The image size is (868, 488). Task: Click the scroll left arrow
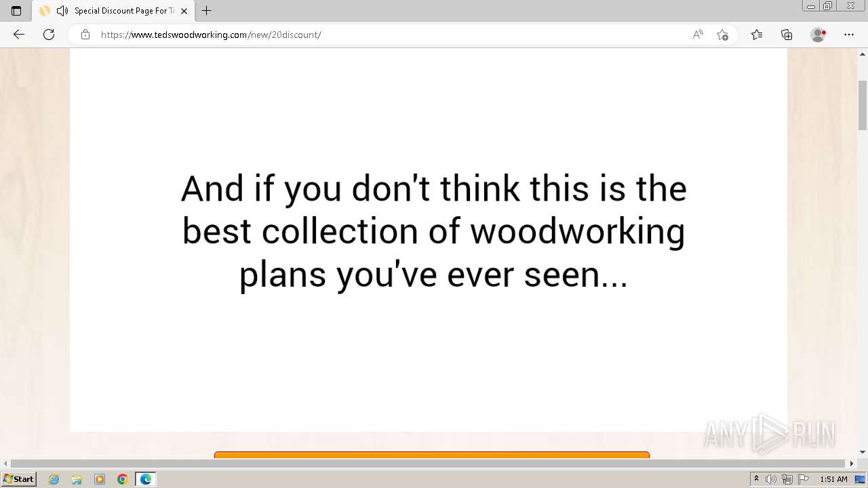[5, 464]
